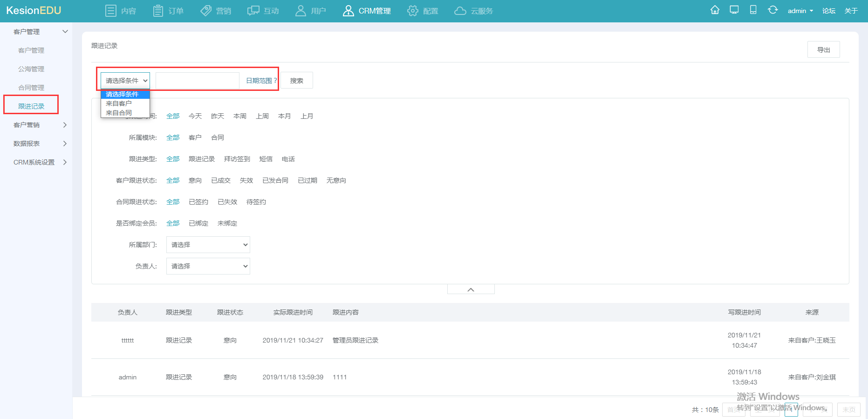Image resolution: width=868 pixels, height=419 pixels.
Task: Filter follow-up time by 上月
Action: (307, 116)
